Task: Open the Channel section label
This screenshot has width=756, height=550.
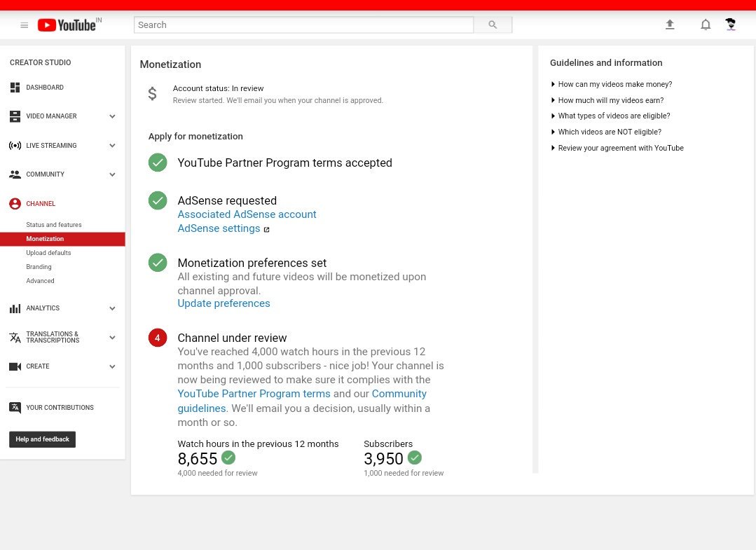Action: (41, 203)
